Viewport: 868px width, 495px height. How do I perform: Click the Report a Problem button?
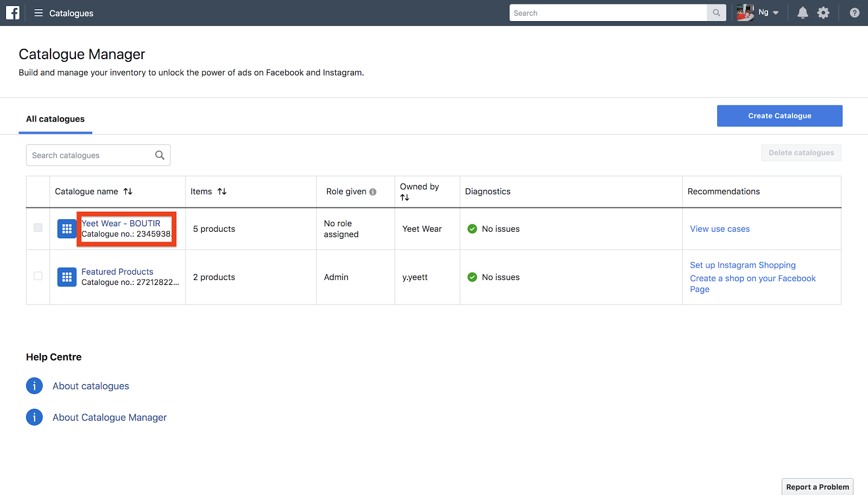tap(818, 487)
